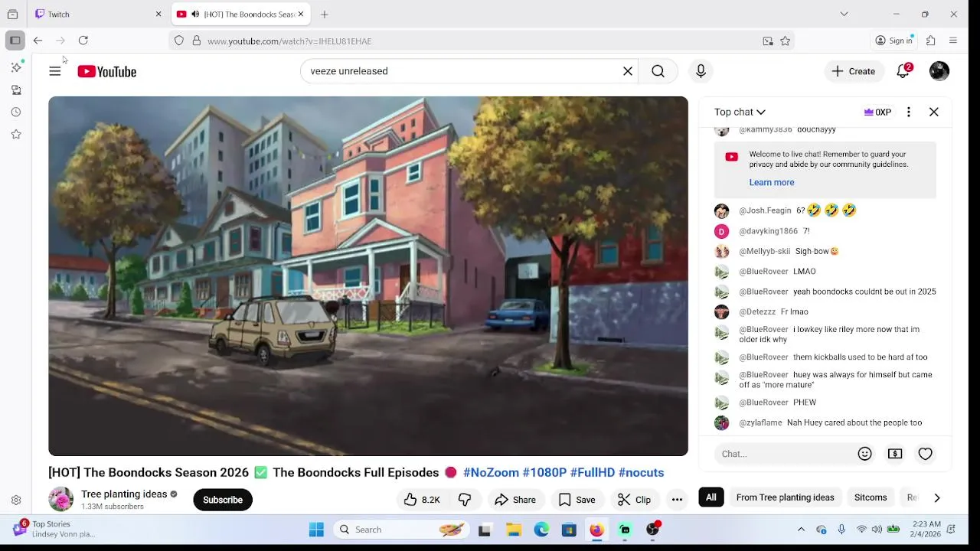
Task: Open the 0XP points badge
Action: 877,112
